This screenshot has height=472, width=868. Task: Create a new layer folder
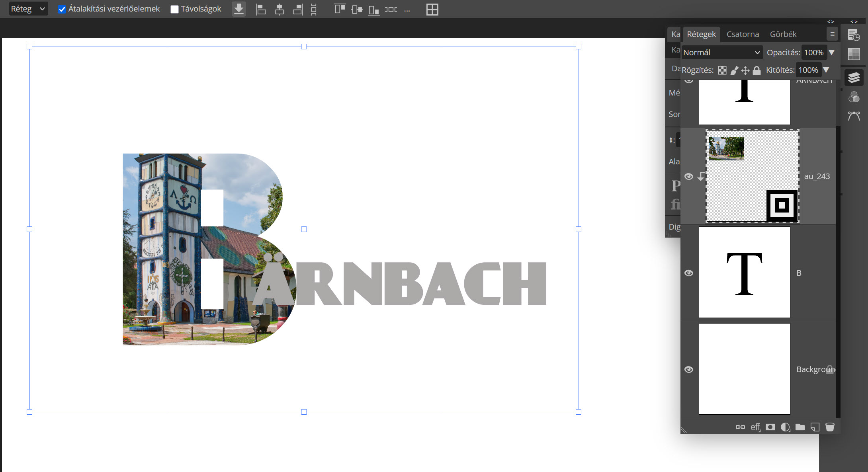pos(800,427)
